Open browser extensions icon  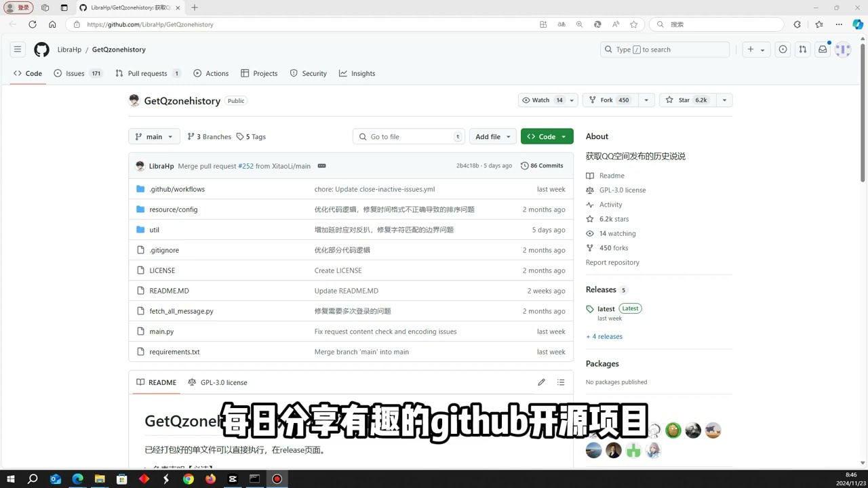pyautogui.click(x=797, y=24)
